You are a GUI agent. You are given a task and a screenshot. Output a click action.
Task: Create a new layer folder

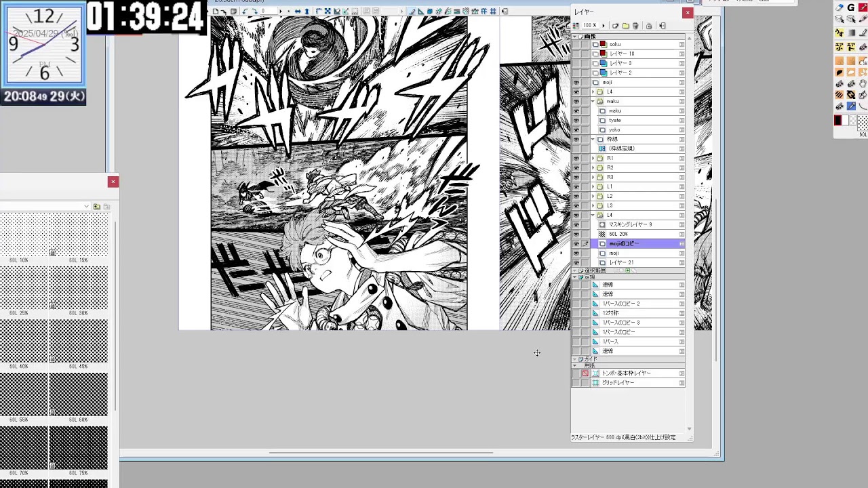(x=626, y=26)
